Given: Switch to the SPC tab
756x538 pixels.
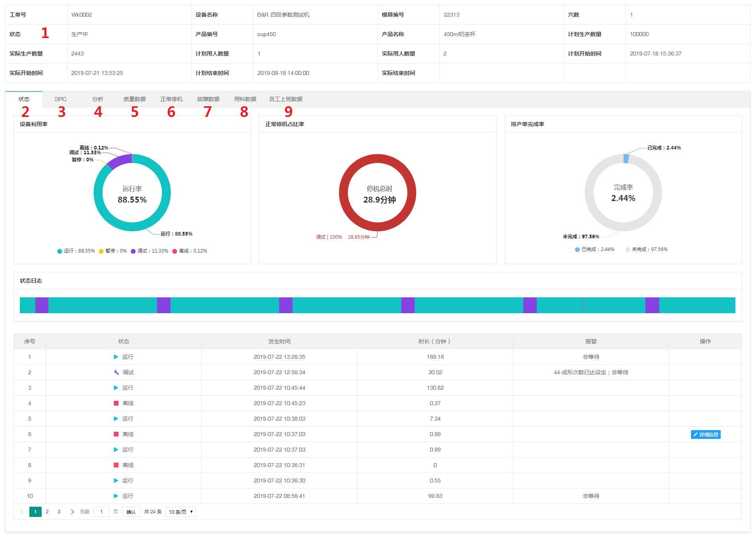Looking at the screenshot, I should click(61, 99).
